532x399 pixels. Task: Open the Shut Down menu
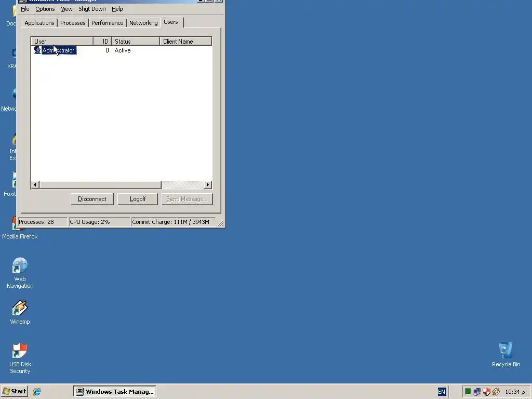(x=92, y=9)
